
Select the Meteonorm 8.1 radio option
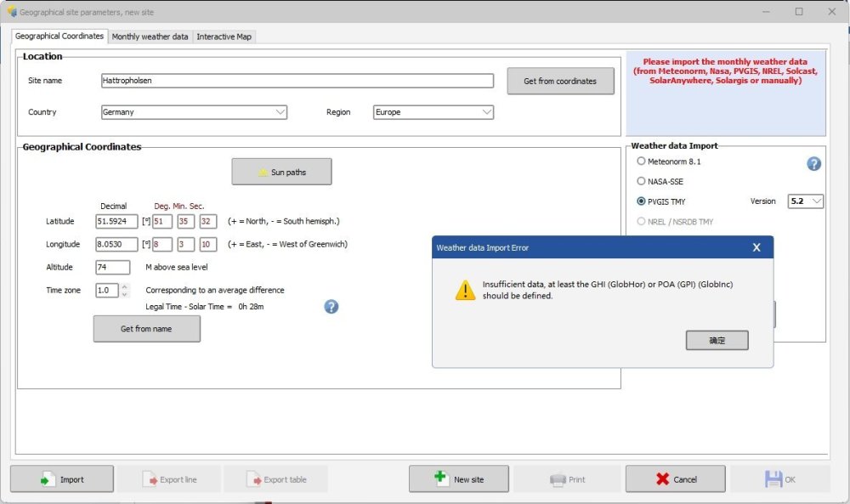pyautogui.click(x=642, y=161)
